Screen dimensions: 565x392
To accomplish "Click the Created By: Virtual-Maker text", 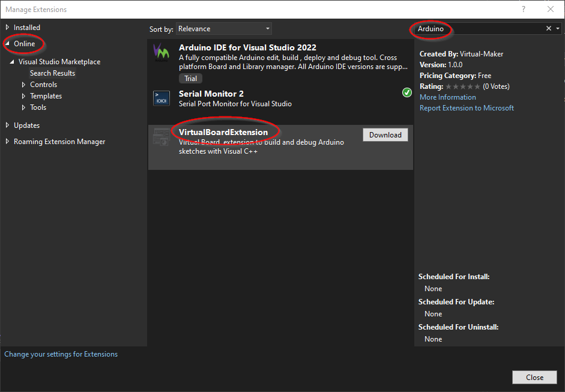I will 461,54.
